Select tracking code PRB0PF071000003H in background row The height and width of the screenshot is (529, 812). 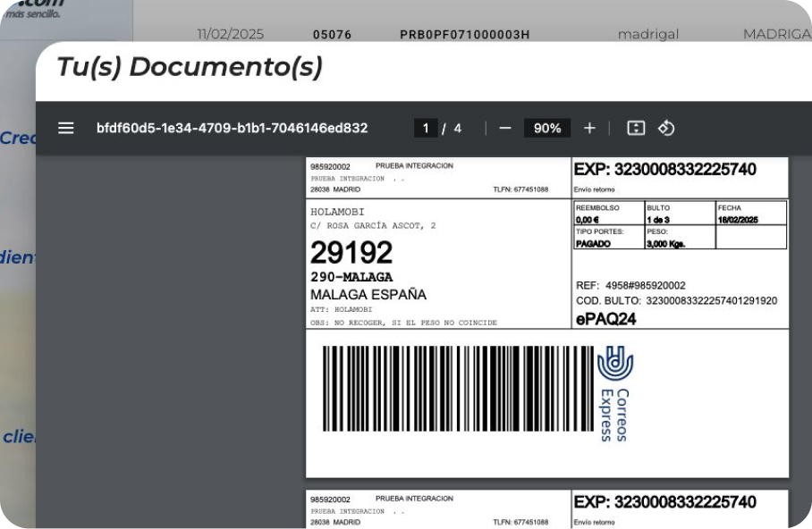[x=464, y=35]
